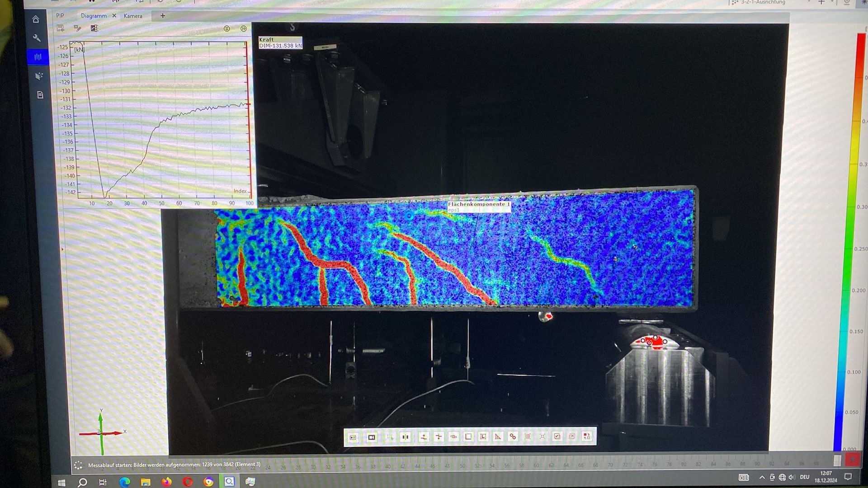868x488 pixels.
Task: Click the step-up offset tool icon
Action: (424, 437)
